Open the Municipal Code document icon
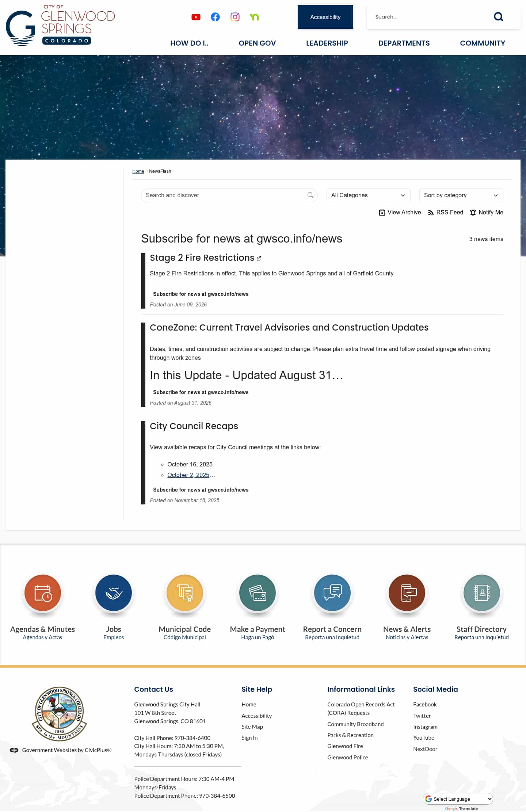The image size is (526, 812). 185,592
